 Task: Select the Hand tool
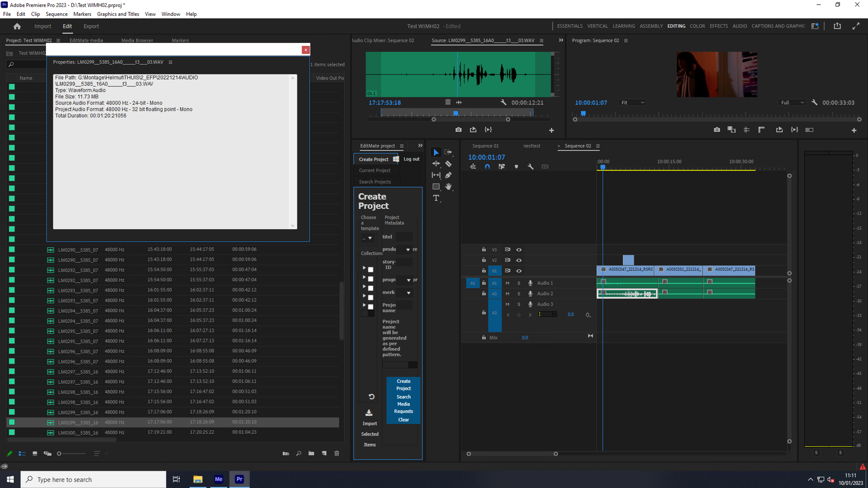click(448, 187)
